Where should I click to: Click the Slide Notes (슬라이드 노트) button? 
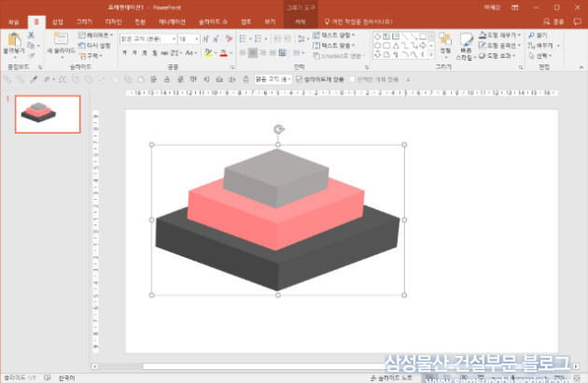pos(391,377)
